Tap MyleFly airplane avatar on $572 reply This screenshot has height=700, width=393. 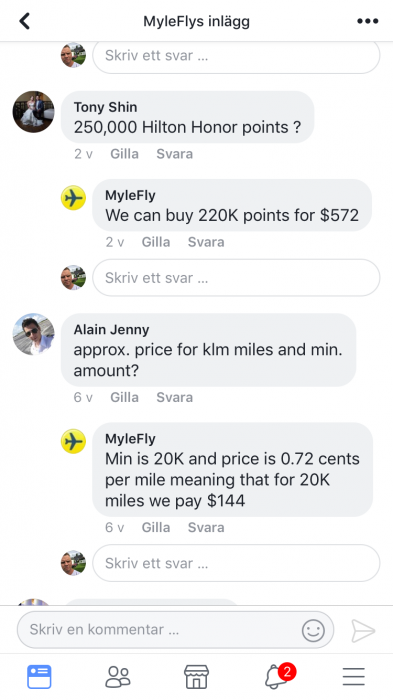tap(73, 197)
